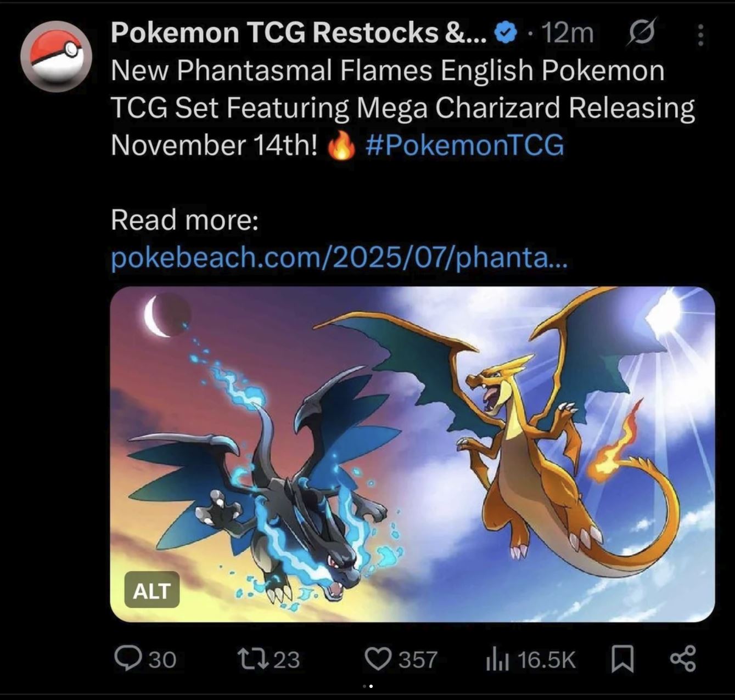Show the image ALT description
Image resolution: width=735 pixels, height=700 pixels.
coord(152,590)
